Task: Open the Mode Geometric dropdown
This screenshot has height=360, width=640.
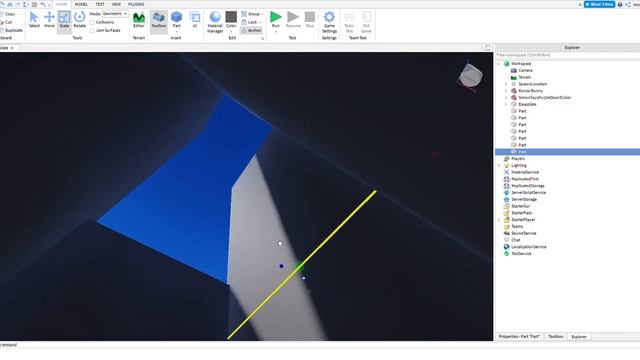Action: point(115,14)
